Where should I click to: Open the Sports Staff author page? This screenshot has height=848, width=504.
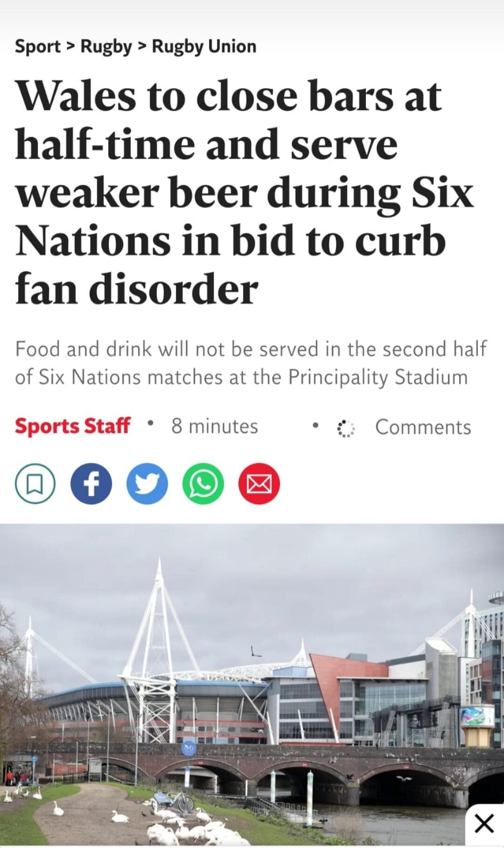click(x=72, y=426)
